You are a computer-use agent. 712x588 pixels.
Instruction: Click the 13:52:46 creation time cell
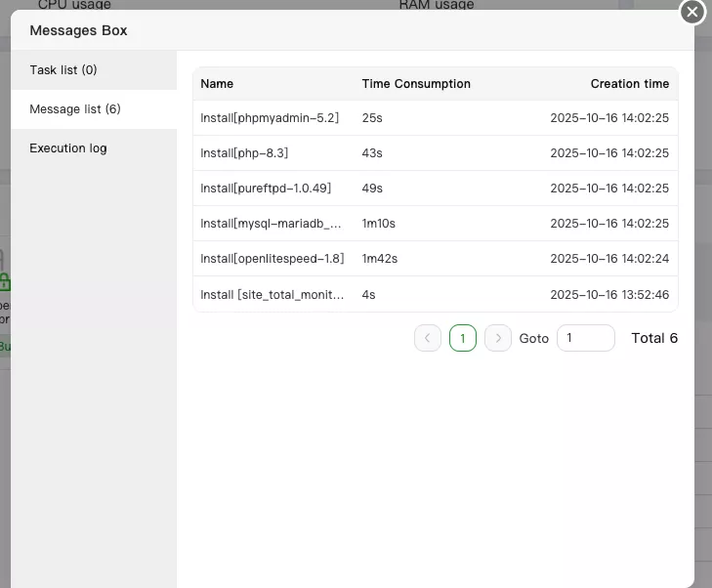click(x=609, y=294)
